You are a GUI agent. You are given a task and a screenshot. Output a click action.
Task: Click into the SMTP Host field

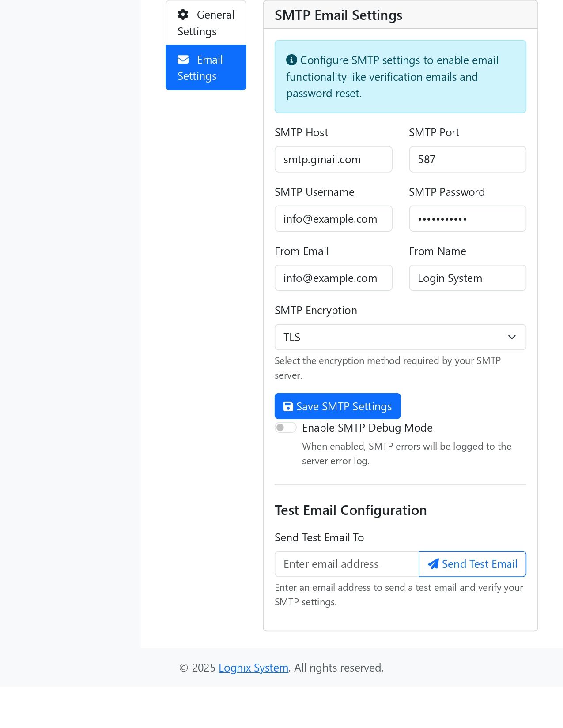click(x=333, y=159)
